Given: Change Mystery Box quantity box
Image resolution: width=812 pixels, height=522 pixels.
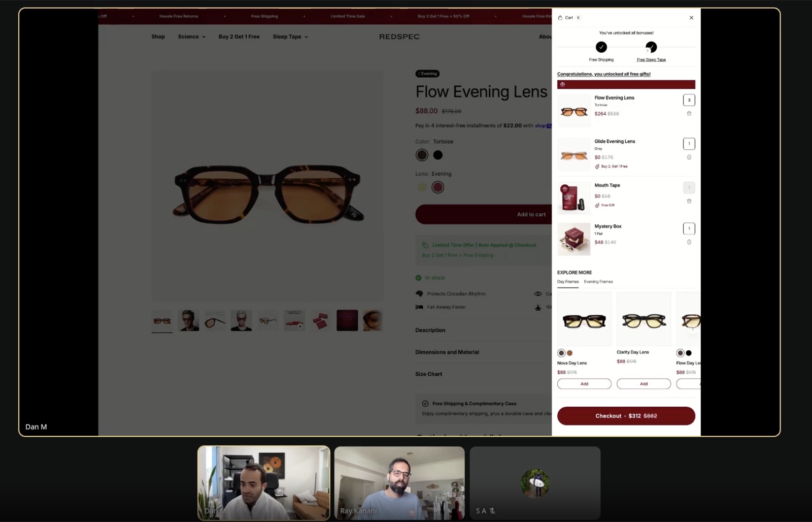Looking at the screenshot, I should [x=689, y=229].
